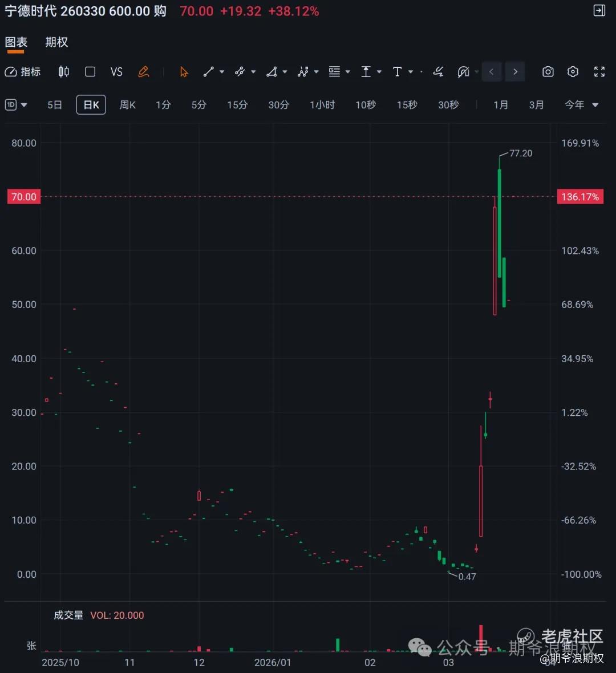Select the Fibonacci levels tool icon
This screenshot has width=616, height=673.
click(334, 72)
